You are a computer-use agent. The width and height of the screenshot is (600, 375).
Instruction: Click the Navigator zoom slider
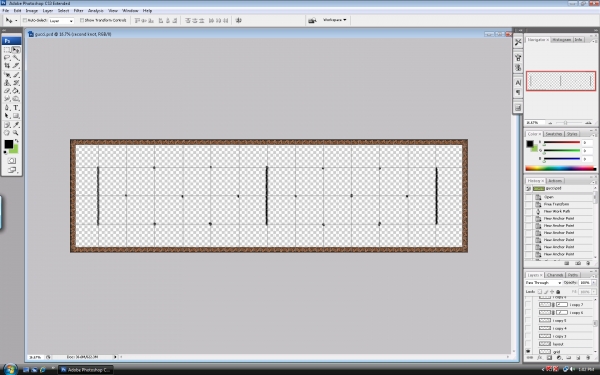pos(566,122)
